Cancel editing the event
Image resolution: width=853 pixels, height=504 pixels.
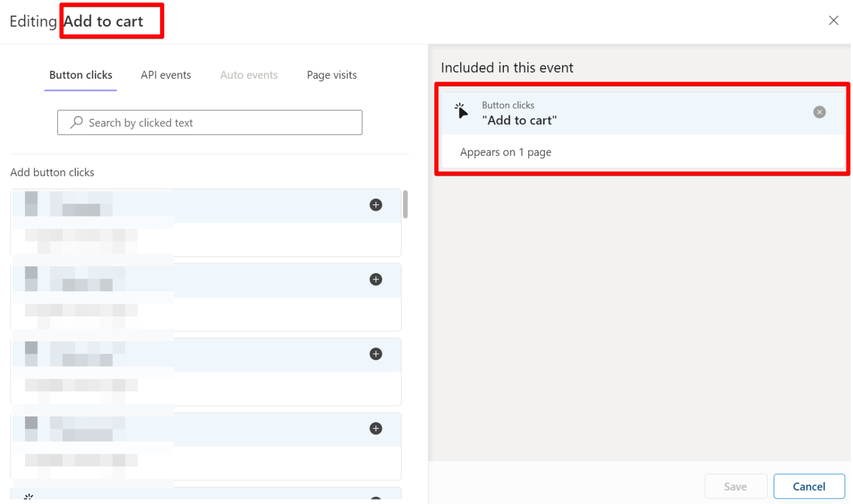pyautogui.click(x=809, y=486)
